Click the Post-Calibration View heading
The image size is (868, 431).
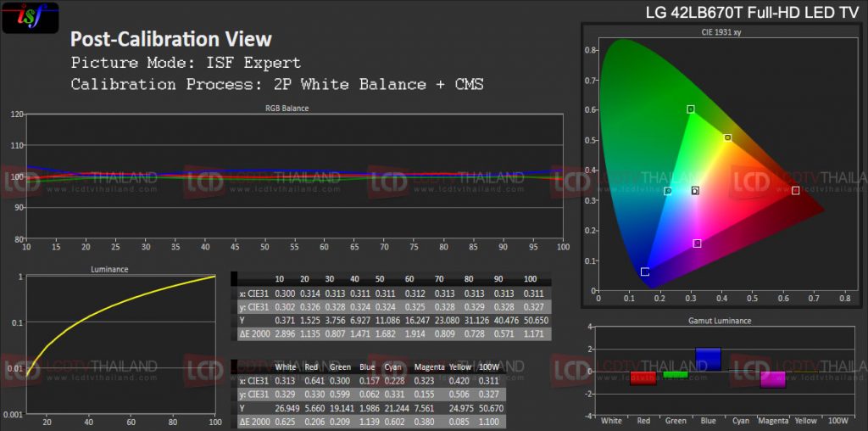(171, 39)
